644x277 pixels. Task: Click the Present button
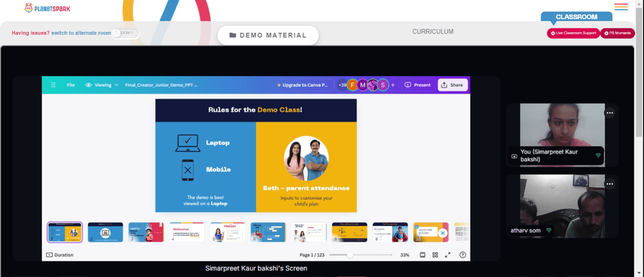pos(418,85)
